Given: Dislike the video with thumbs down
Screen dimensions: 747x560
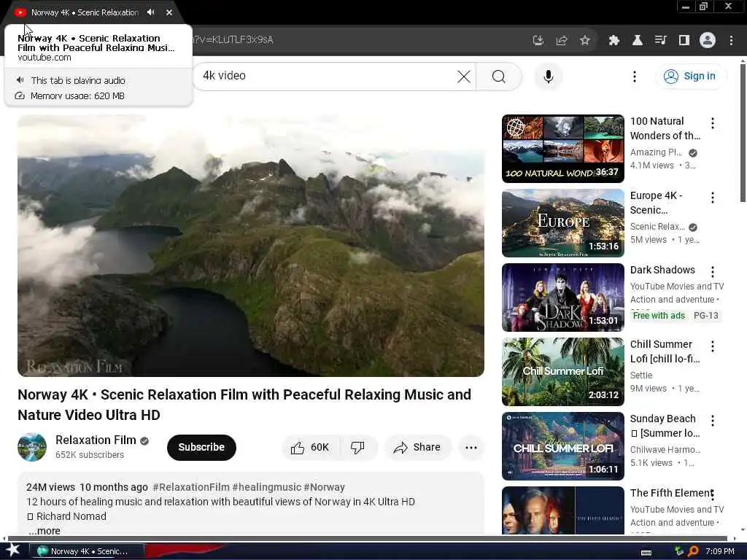Looking at the screenshot, I should coord(357,447).
